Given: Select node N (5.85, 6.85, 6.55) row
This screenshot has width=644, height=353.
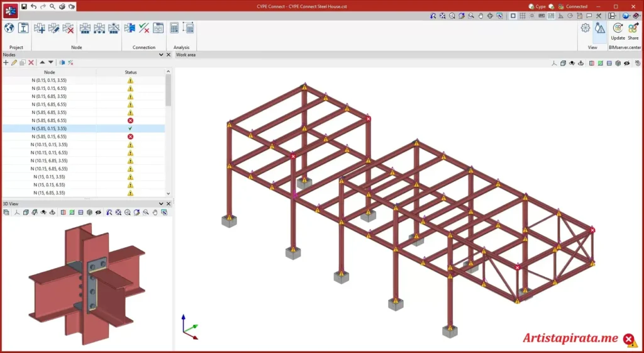Looking at the screenshot, I should [x=49, y=120].
